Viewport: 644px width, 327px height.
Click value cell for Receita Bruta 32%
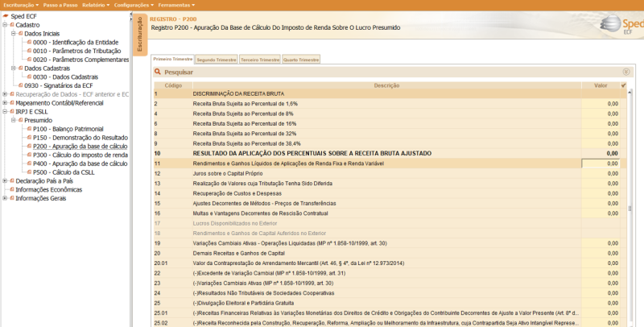point(601,134)
